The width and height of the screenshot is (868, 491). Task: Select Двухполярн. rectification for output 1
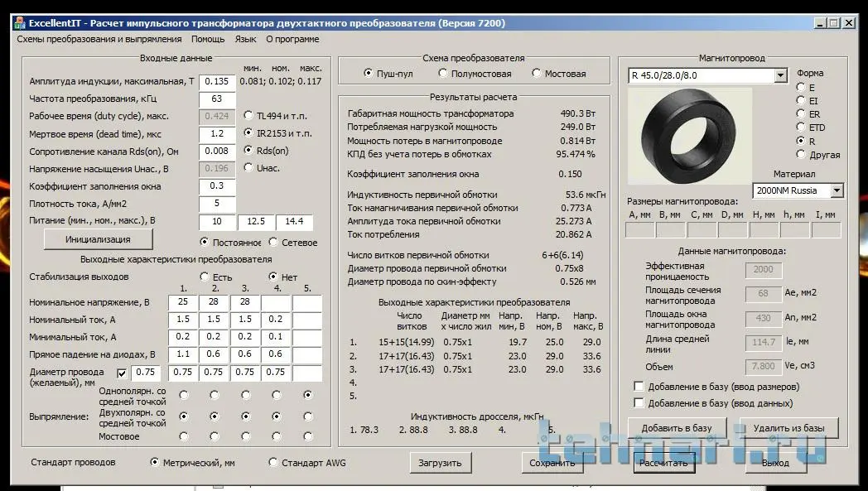184,416
